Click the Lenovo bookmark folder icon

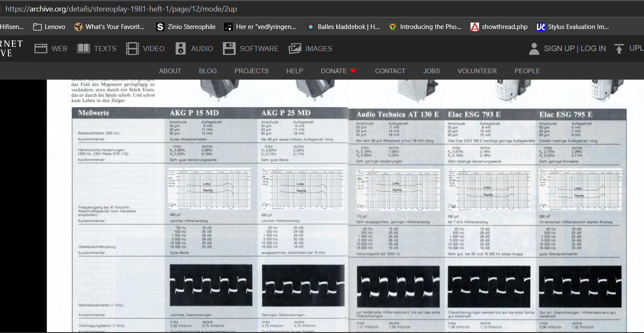coord(37,27)
